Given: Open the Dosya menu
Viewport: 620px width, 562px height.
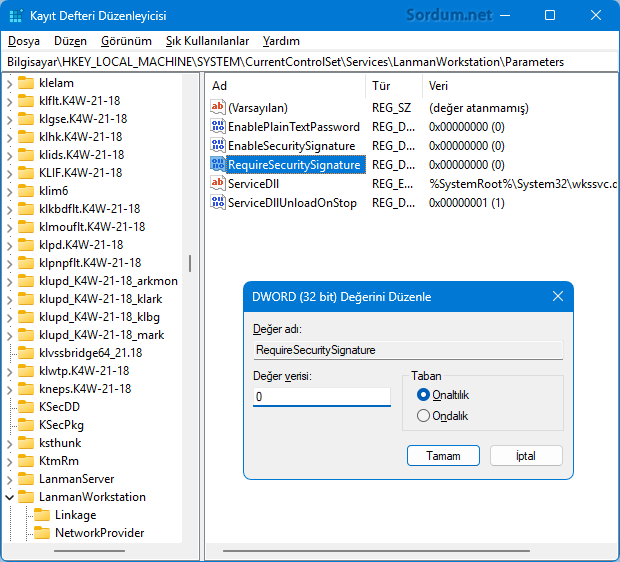Looking at the screenshot, I should (x=24, y=41).
